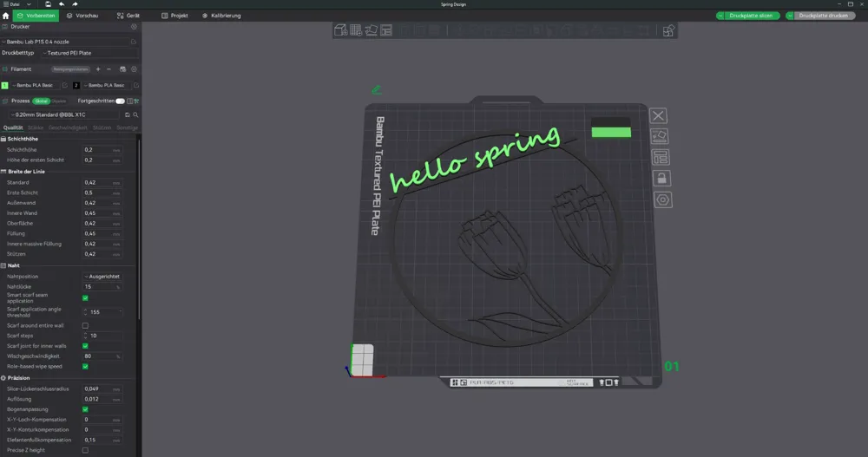Click the home icon in top bar
868x457 pixels.
[x=6, y=16]
